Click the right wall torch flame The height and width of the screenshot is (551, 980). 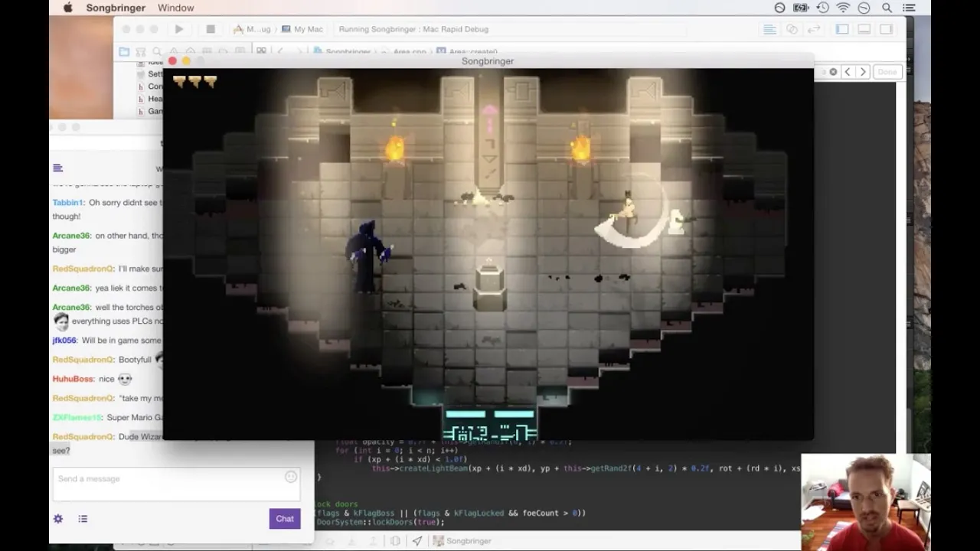coord(581,147)
